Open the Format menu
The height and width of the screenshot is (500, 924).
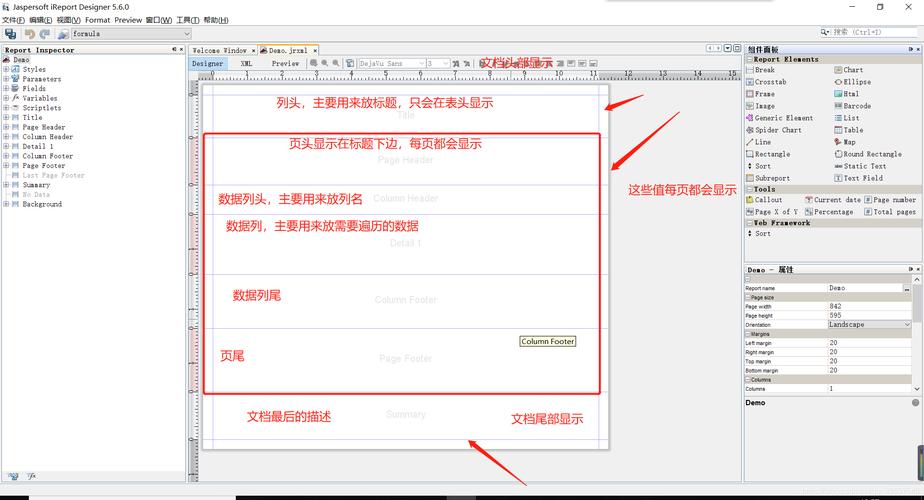[97, 20]
